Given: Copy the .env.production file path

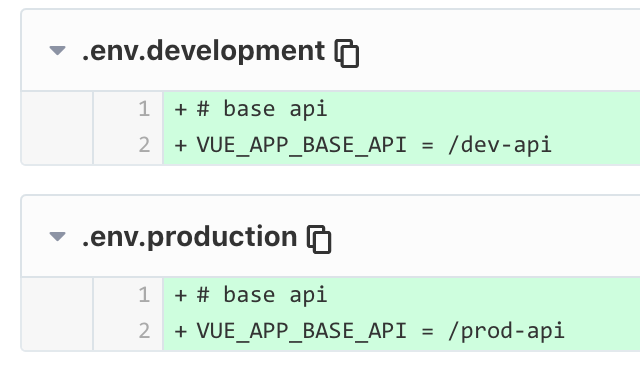Looking at the screenshot, I should click(319, 239).
